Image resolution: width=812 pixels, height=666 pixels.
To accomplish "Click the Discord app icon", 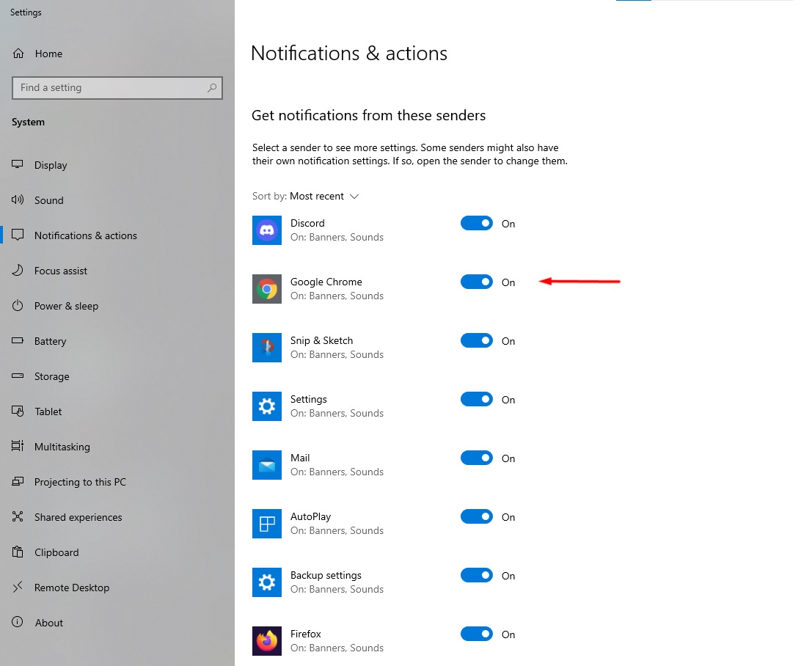I will (x=267, y=230).
